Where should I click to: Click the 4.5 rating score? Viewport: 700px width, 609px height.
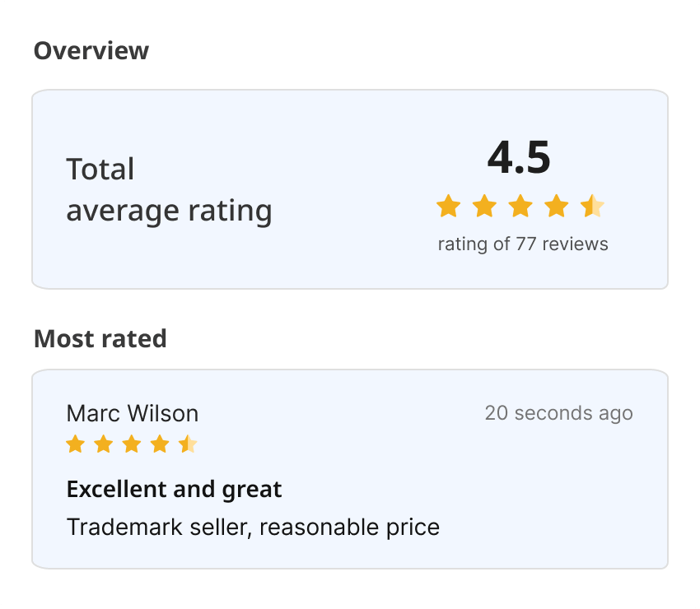519,157
